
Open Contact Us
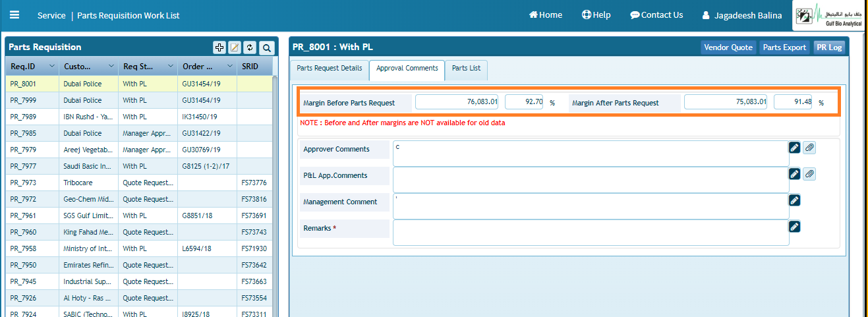(x=656, y=15)
